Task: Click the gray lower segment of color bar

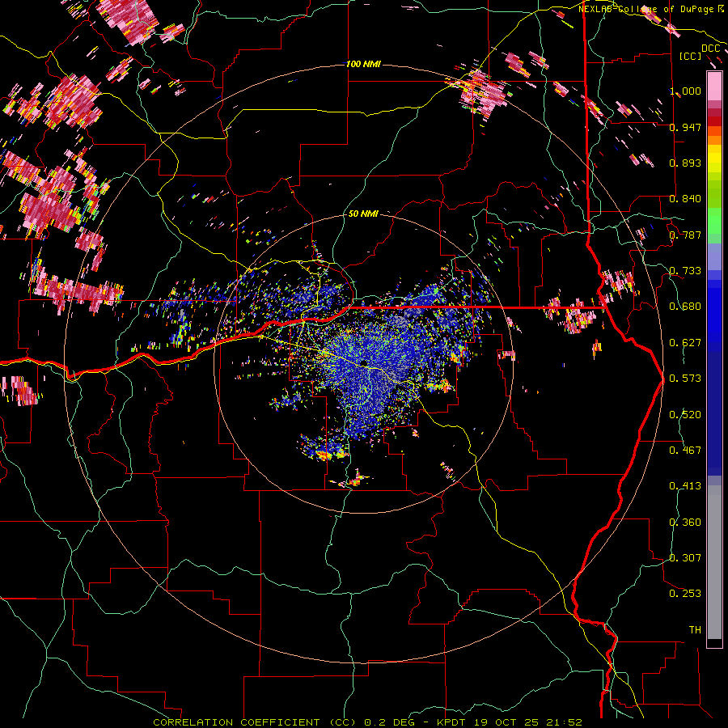Action: pyautogui.click(x=714, y=562)
